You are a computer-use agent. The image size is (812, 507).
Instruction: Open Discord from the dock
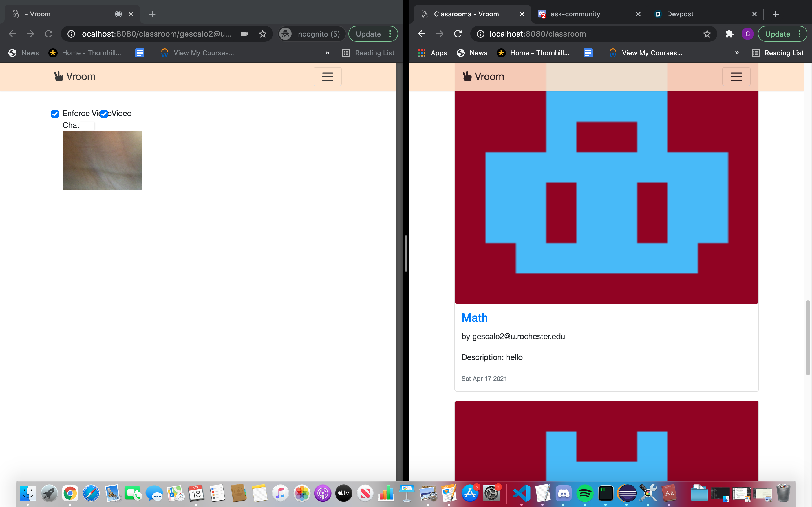coord(563,493)
